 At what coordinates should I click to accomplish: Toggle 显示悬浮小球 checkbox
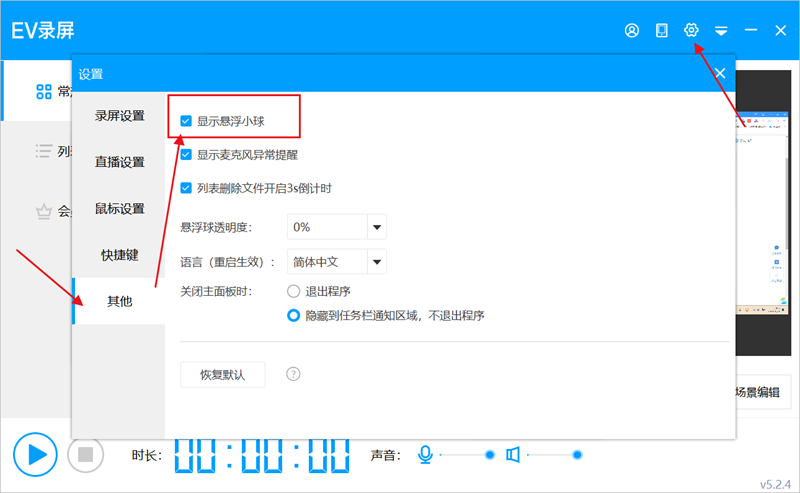tap(186, 121)
